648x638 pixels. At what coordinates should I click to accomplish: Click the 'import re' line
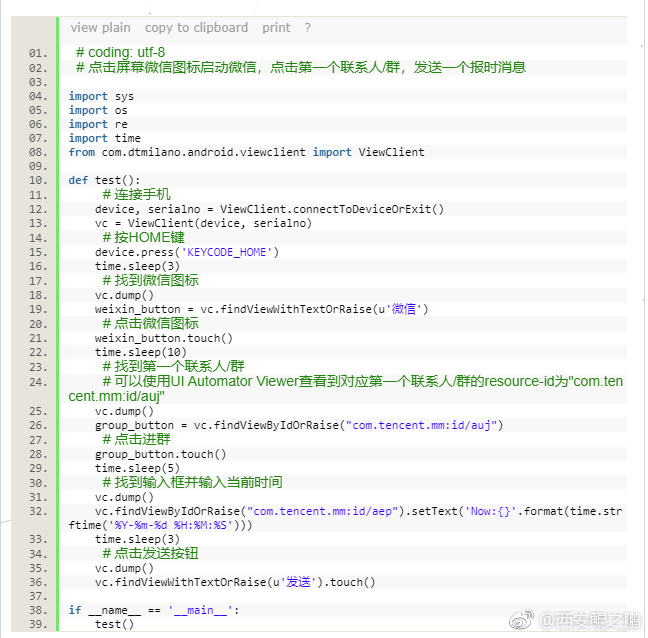coord(98,124)
